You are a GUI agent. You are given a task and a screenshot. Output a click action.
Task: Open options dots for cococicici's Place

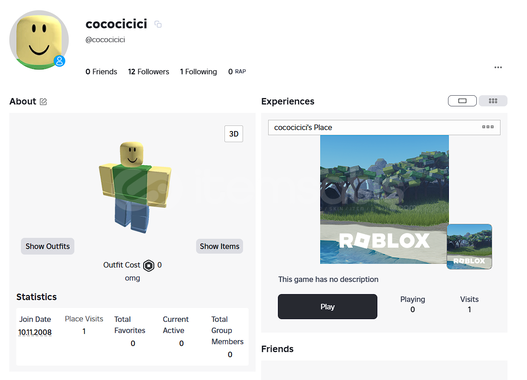click(x=488, y=127)
